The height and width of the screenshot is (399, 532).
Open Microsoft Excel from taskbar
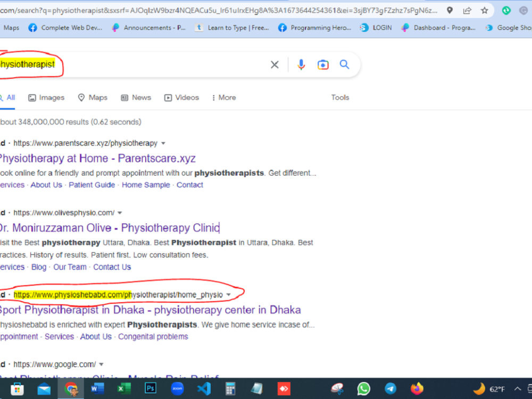click(124, 388)
